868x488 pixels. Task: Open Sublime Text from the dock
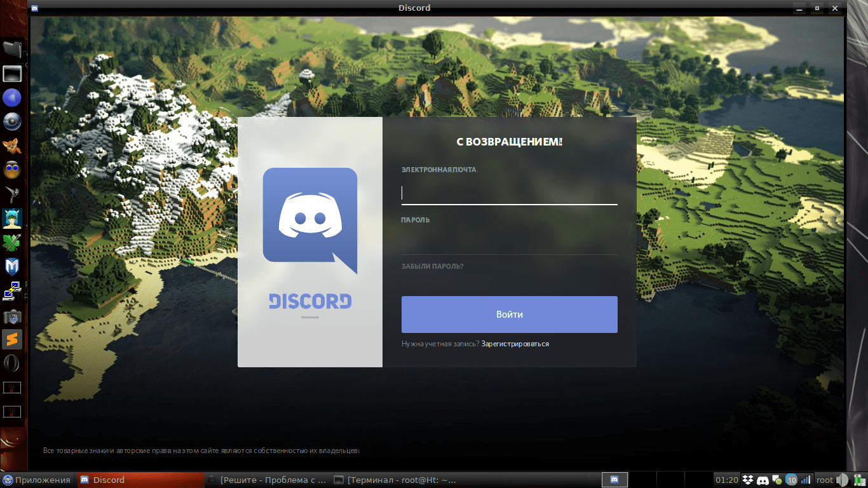coord(12,339)
